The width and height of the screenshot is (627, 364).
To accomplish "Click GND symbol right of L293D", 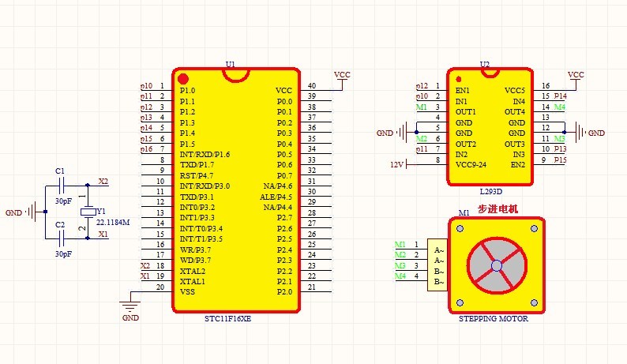I will (x=581, y=133).
